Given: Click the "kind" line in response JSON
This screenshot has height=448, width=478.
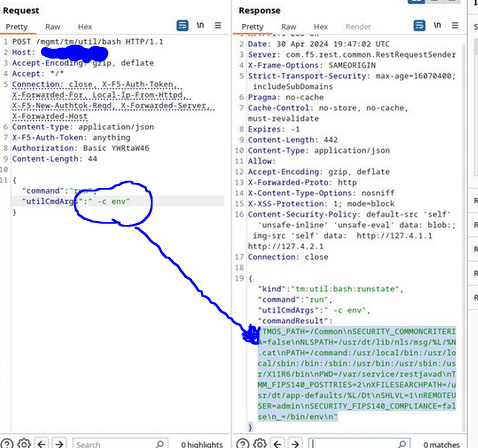Looking at the screenshot, I should coord(331,289).
